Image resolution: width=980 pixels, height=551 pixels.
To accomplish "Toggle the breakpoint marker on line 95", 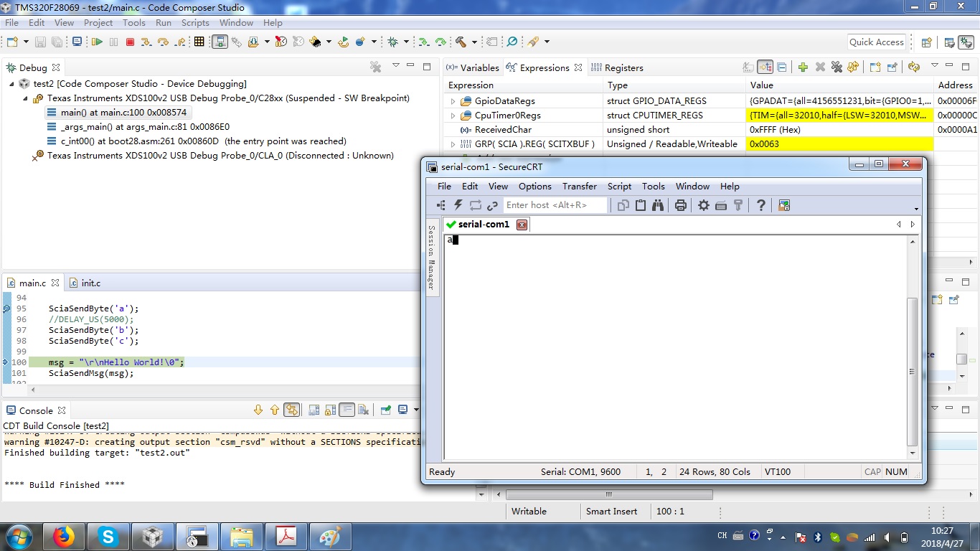I will [6, 309].
